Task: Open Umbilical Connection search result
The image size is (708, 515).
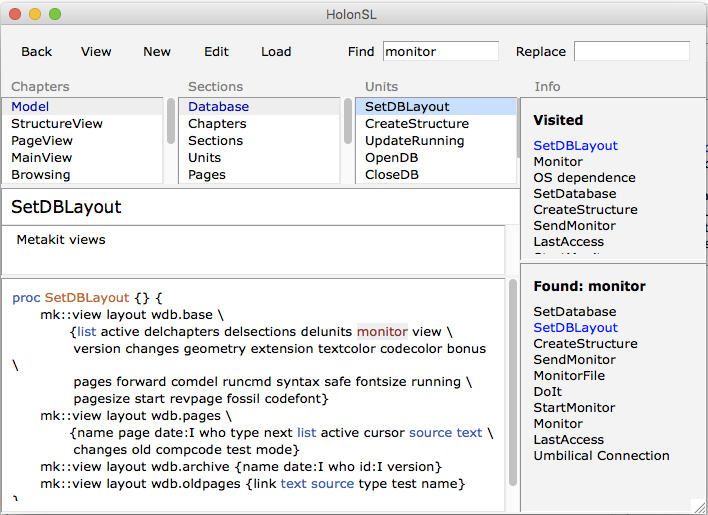Action: [x=601, y=456]
